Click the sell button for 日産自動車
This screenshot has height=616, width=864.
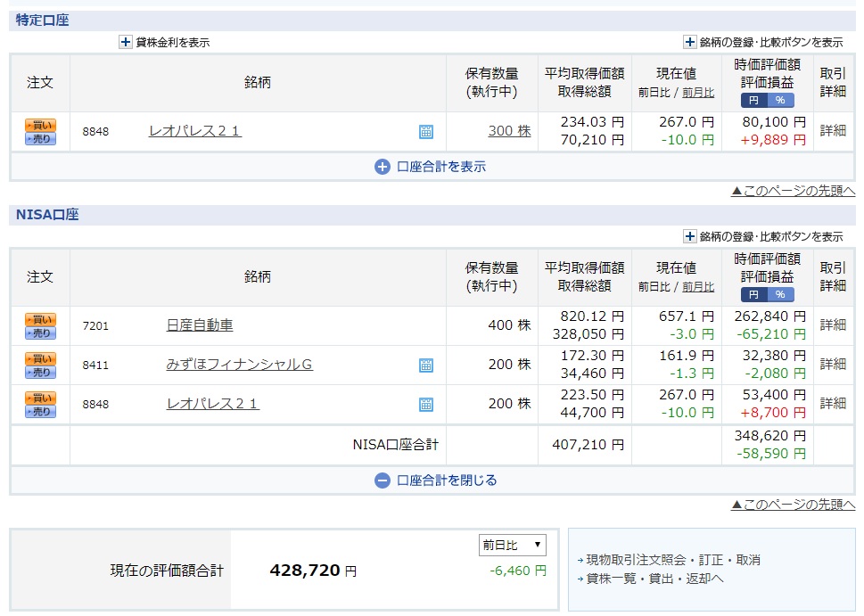coord(40,333)
